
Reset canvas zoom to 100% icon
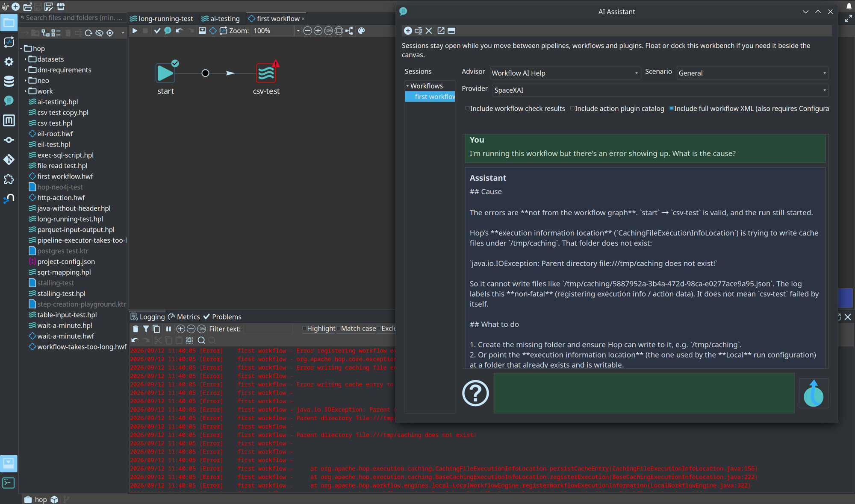click(x=328, y=31)
